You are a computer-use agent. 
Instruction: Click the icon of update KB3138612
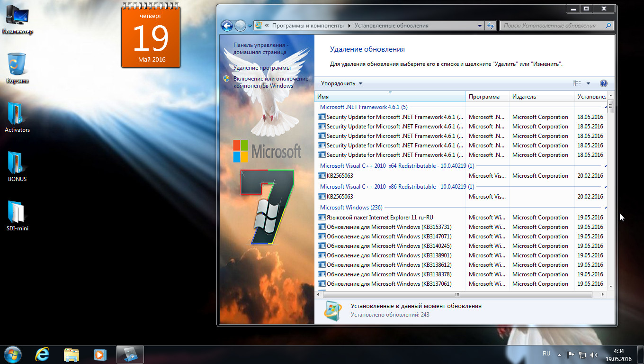click(322, 265)
